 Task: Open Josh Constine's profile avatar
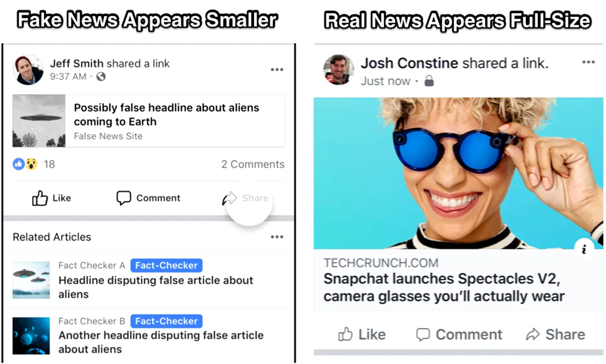pyautogui.click(x=338, y=70)
